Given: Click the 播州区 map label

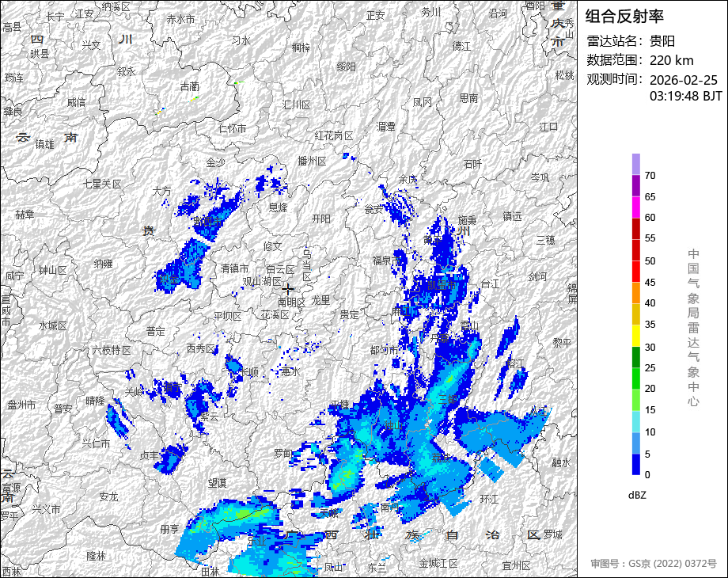Looking at the screenshot, I should [x=312, y=162].
